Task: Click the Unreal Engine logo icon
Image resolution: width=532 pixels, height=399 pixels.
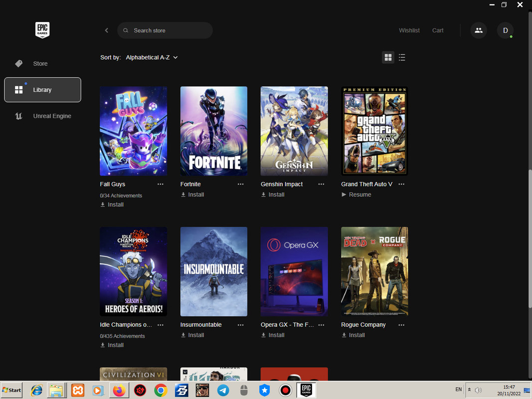Action: [x=18, y=116]
